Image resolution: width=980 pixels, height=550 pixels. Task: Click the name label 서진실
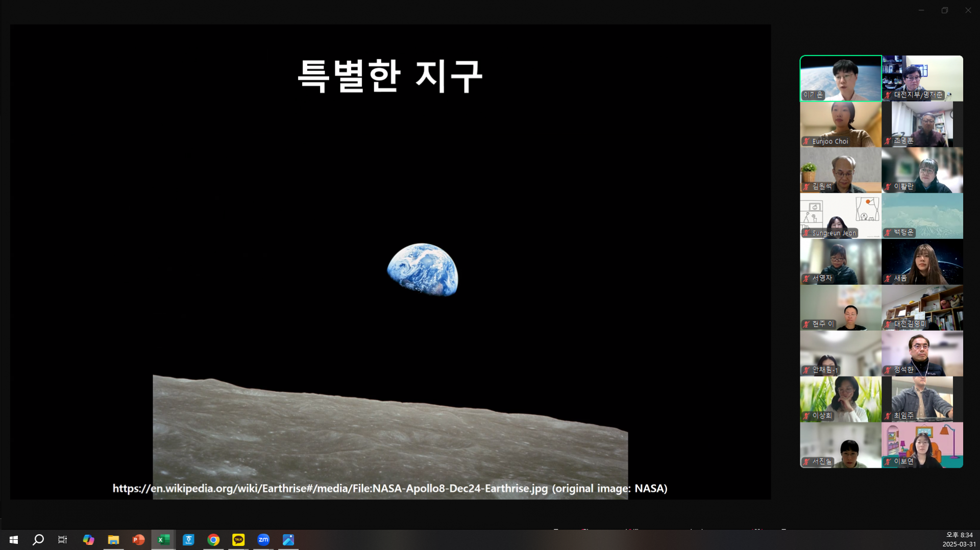tap(822, 462)
